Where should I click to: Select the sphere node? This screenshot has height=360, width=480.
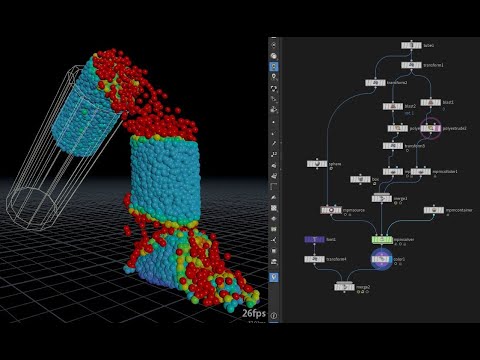[317, 164]
